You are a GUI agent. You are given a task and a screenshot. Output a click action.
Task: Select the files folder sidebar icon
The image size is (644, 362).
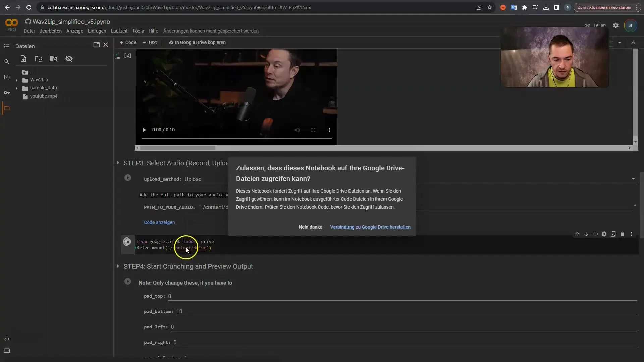(x=7, y=108)
